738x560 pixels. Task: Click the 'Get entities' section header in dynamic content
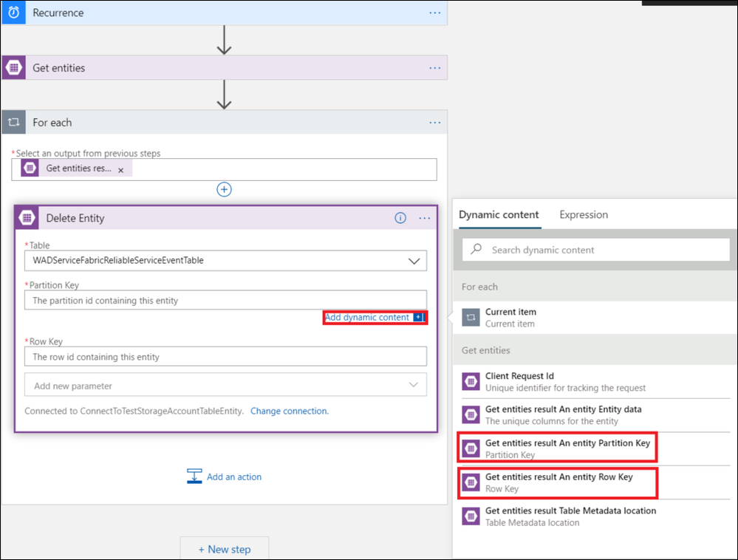(486, 350)
